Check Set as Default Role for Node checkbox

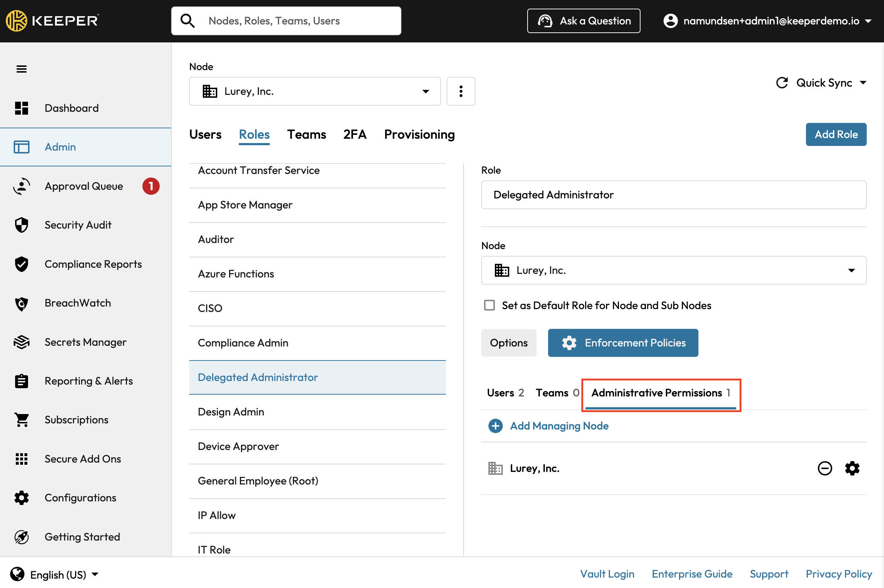489,305
